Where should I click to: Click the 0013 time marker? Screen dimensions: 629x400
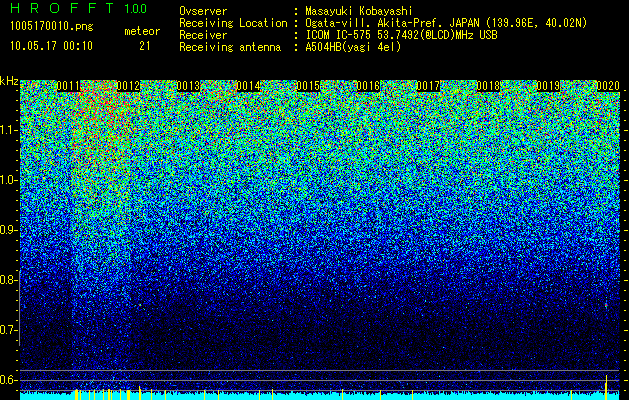click(x=189, y=86)
